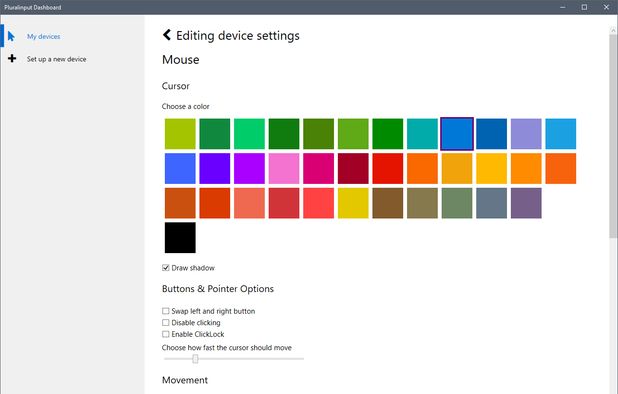Enable Swap left and right button
Screen dimensions: 618x394
point(166,311)
